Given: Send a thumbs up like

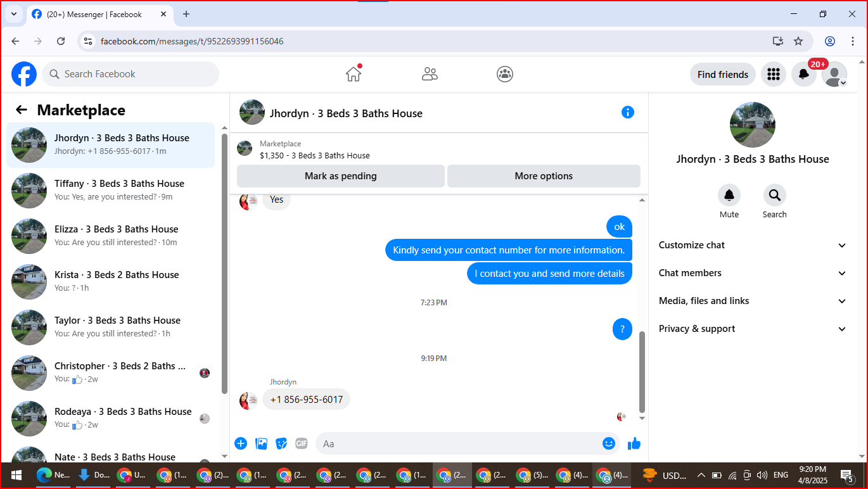Looking at the screenshot, I should [x=634, y=443].
